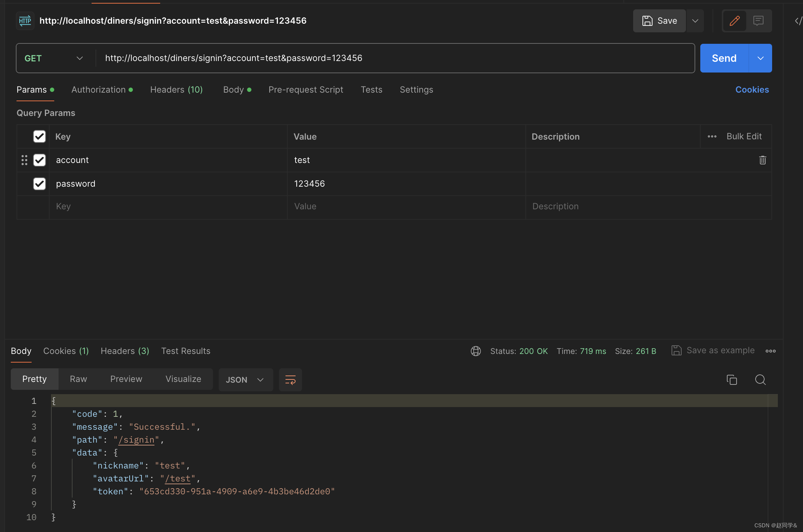The image size is (803, 532).
Task: Copy response body with copy icon
Action: tap(732, 379)
